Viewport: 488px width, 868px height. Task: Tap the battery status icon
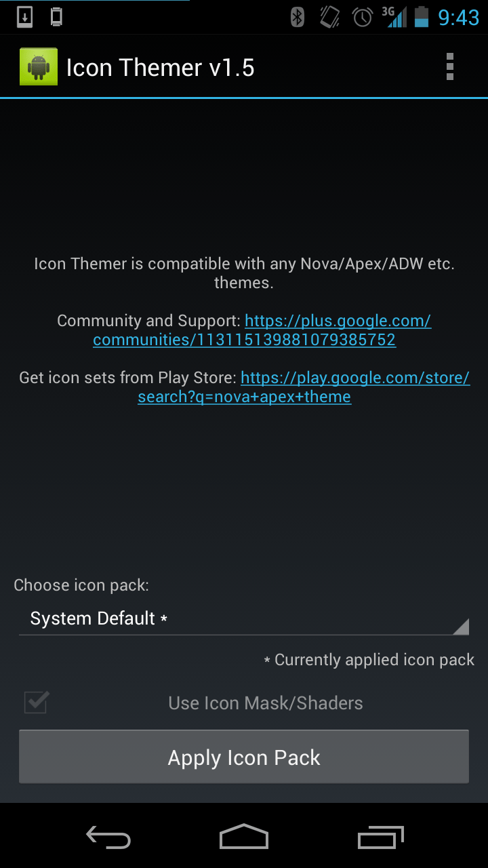point(422,17)
